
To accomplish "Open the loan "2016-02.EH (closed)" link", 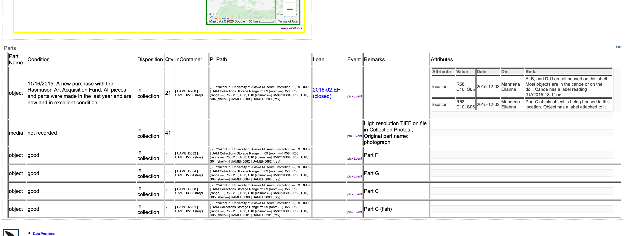I will tap(326, 93).
